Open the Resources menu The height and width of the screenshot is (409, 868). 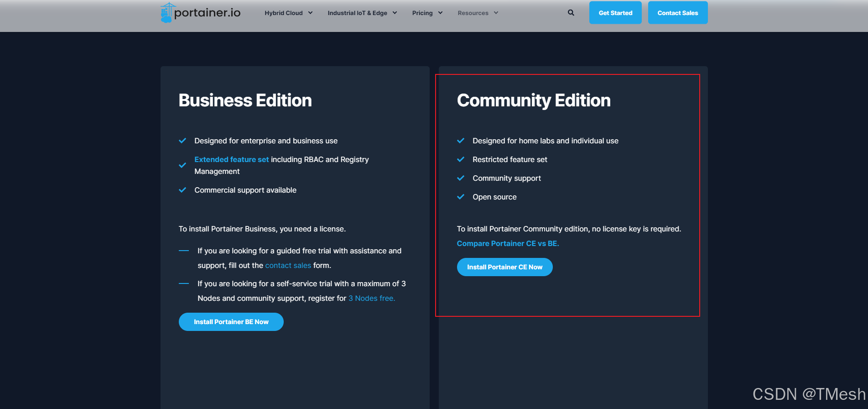pos(473,13)
